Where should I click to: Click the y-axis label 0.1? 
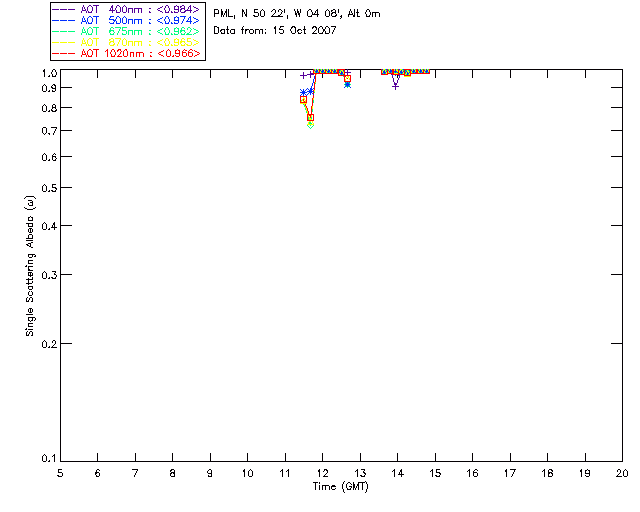49,459
